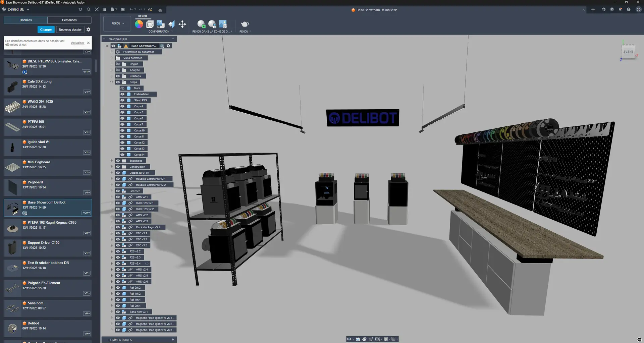The image size is (644, 343).
Task: Start in-canvas render with the play sphere icon
Action: point(201,24)
